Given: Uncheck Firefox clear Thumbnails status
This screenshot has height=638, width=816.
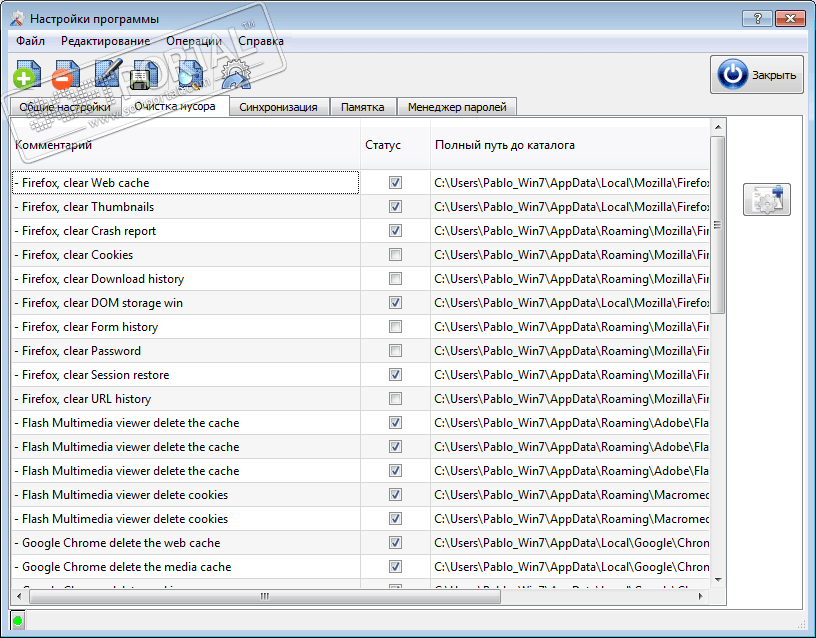Looking at the screenshot, I should point(396,207).
